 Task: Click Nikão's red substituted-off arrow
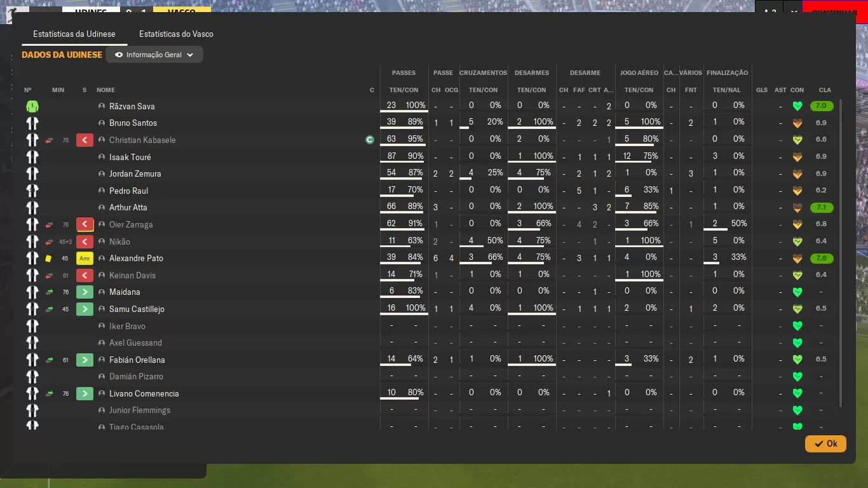tap(85, 241)
